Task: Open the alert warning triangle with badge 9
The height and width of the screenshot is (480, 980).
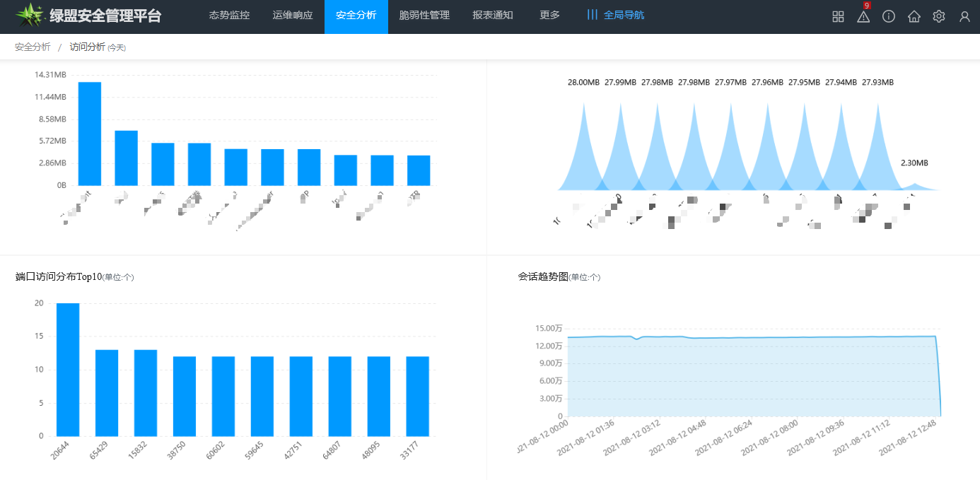Action: point(863,17)
